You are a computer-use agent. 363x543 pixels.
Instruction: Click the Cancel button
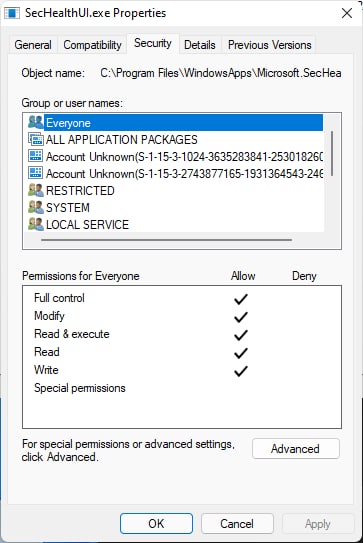237,523
